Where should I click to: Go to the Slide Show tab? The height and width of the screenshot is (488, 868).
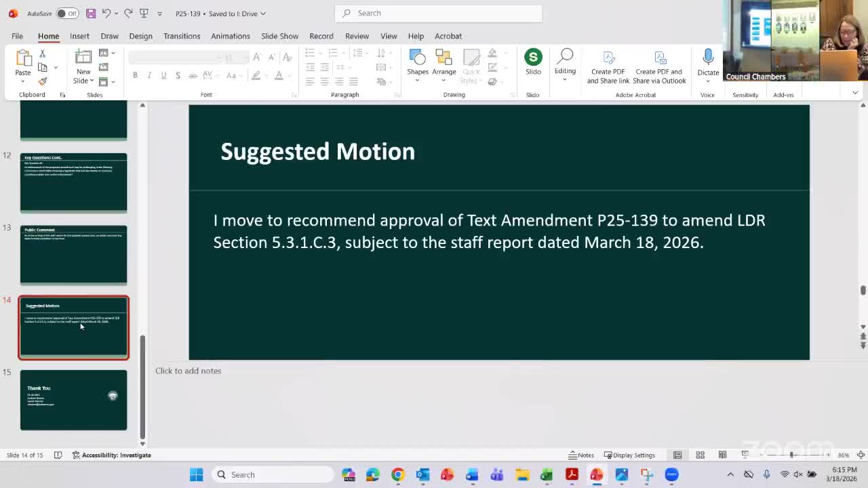pos(279,36)
